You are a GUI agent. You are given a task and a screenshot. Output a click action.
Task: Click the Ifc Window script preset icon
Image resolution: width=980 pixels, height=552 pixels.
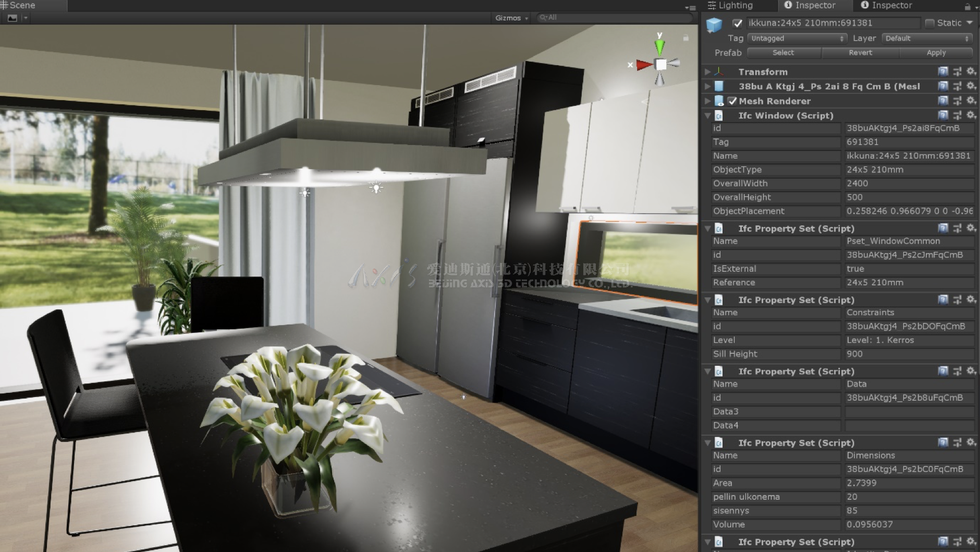click(x=957, y=115)
